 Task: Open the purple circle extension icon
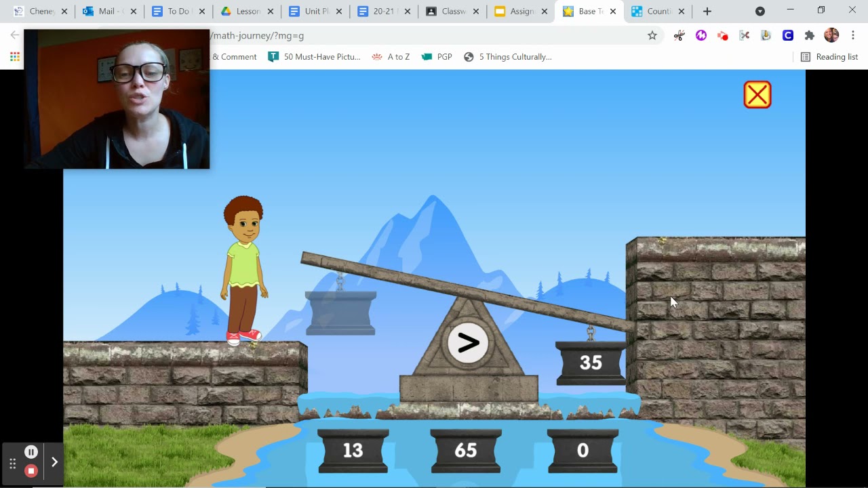(x=701, y=35)
